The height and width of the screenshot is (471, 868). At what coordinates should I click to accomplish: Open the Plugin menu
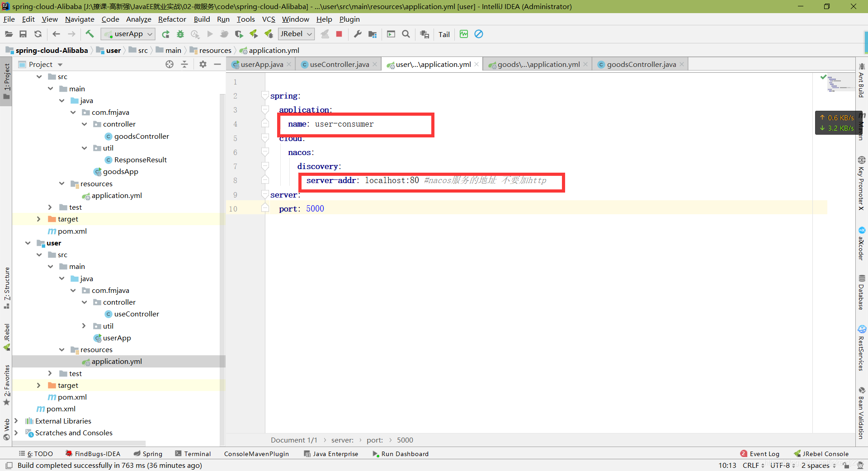pos(349,19)
